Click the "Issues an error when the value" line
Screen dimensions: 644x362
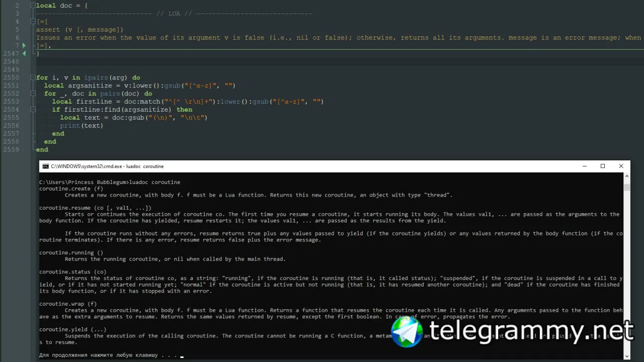pyautogui.click(x=339, y=38)
